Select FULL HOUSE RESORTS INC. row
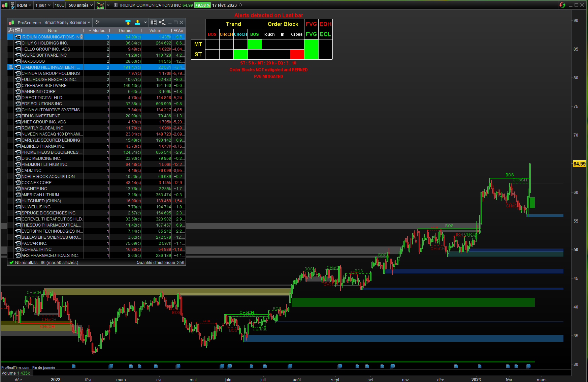The width and height of the screenshot is (588, 382). [x=96, y=79]
